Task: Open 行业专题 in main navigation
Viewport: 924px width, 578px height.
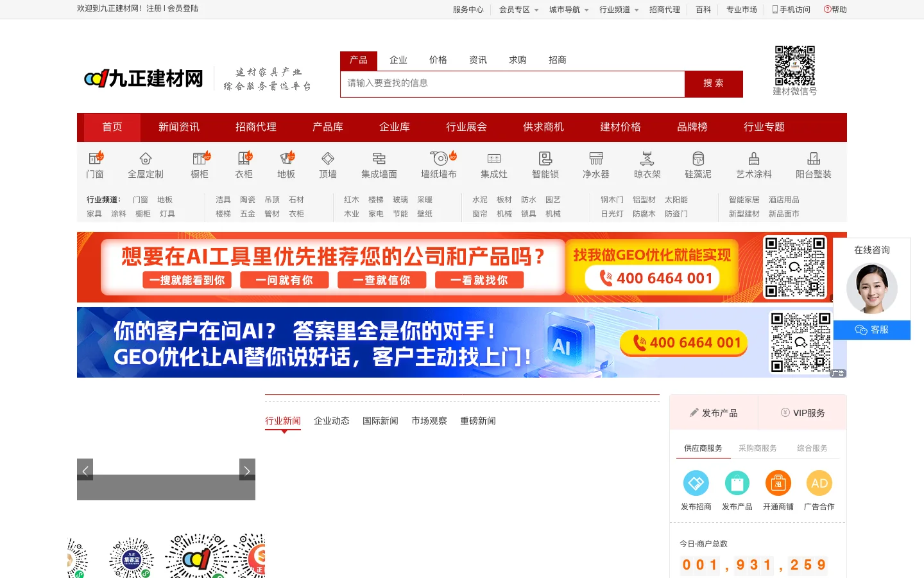Action: 764,127
